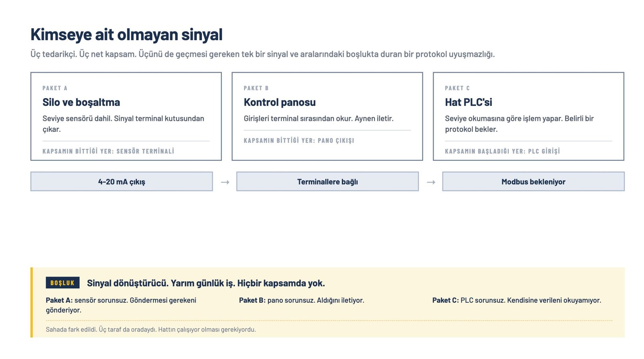The height and width of the screenshot is (359, 644).
Task: Click the subtitle starting "Üç tedarikçi. Üç net kapsam"
Action: pos(262,54)
